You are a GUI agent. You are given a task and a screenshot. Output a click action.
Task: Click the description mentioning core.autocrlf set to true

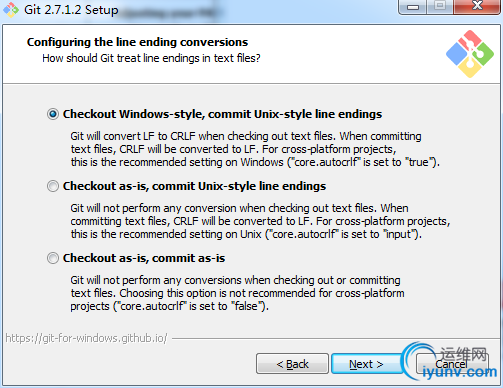(x=255, y=149)
